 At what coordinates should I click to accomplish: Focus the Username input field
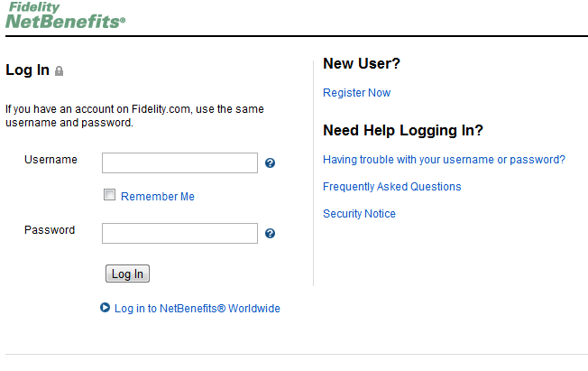click(x=179, y=163)
